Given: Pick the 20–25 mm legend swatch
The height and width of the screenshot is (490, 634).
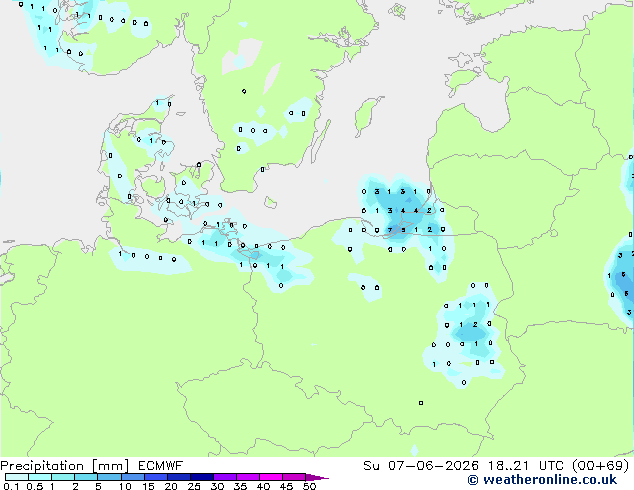Looking at the screenshot, I should click(x=179, y=477).
